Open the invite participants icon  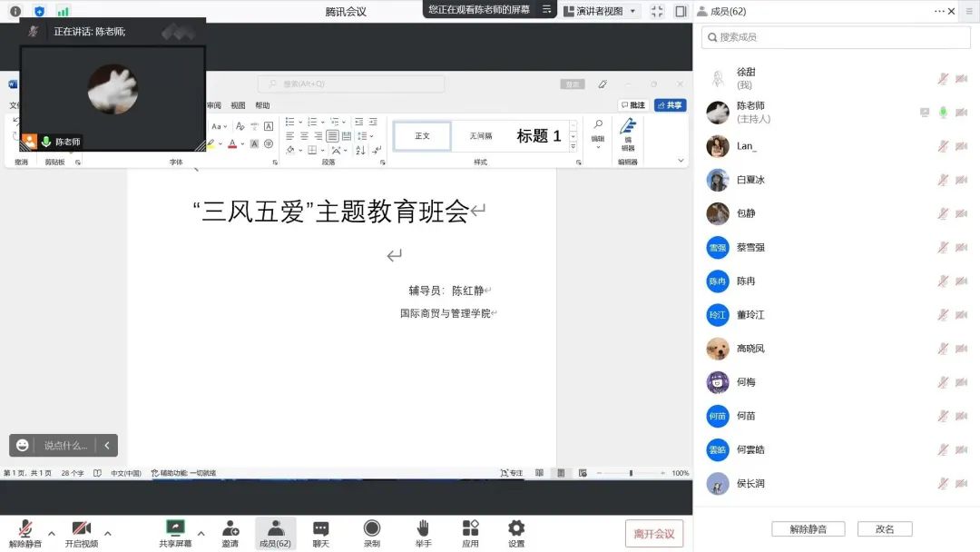tap(230, 533)
